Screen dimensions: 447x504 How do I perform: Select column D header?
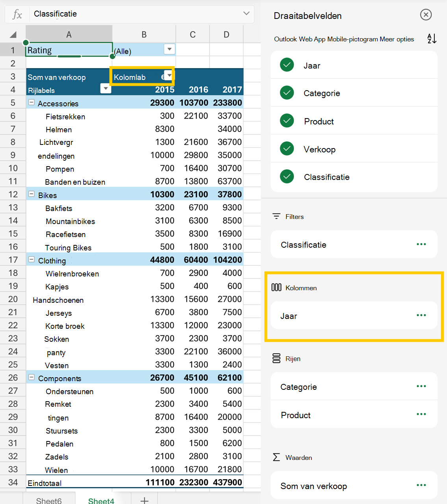click(226, 34)
